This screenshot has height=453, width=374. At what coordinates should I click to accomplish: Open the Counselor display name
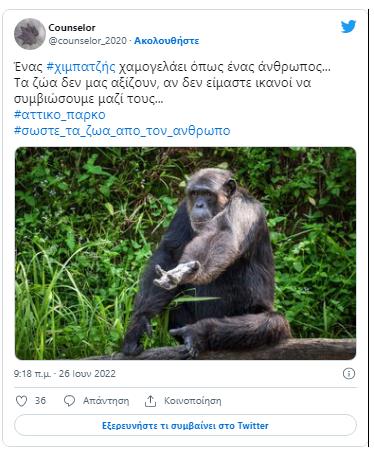coord(72,28)
